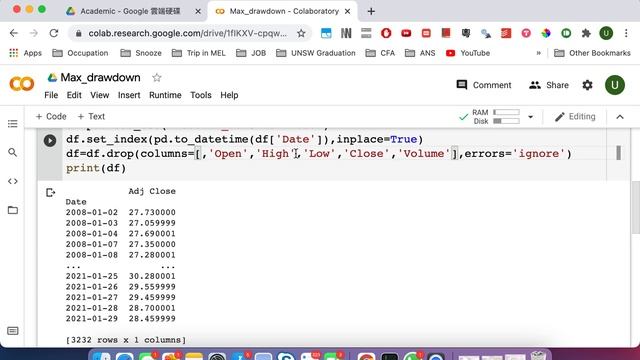
Task: Click output row 2021-01-29 28.459999
Action: click(121, 318)
